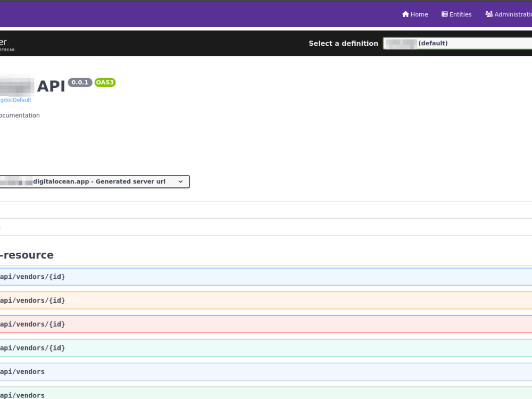This screenshot has height=399, width=532.
Task: Click the server dropdown chevron arrow
Action: [180, 181]
